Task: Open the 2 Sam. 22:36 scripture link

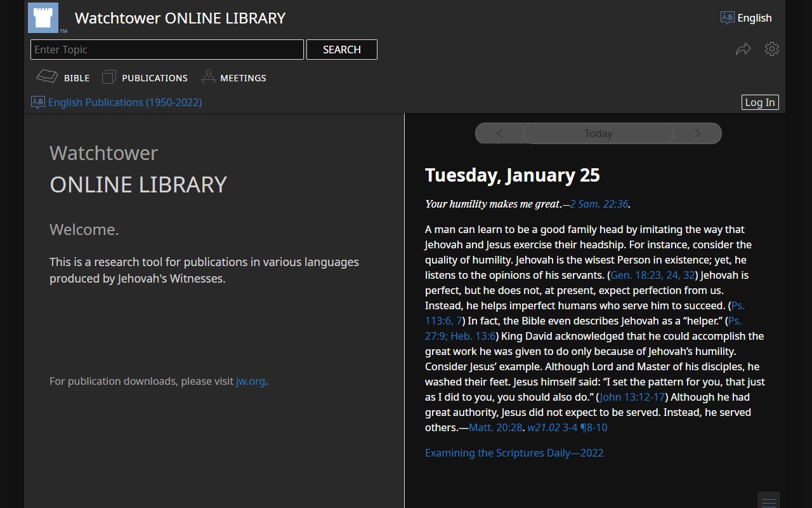Action: 599,204
